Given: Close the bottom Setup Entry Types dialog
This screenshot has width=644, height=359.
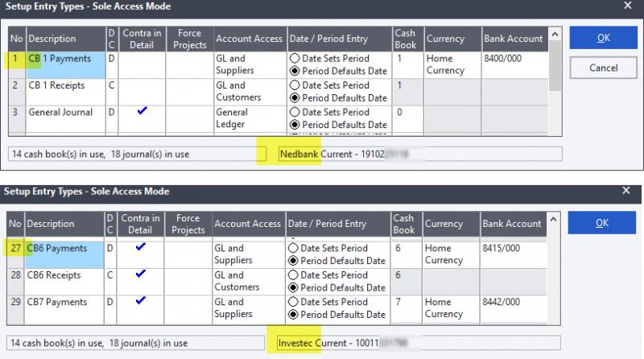Looking at the screenshot, I should point(628,191).
